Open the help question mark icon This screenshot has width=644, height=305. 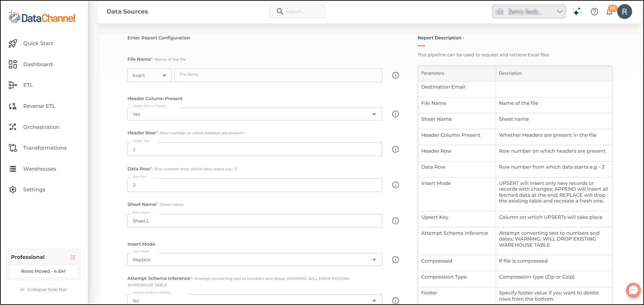594,12
